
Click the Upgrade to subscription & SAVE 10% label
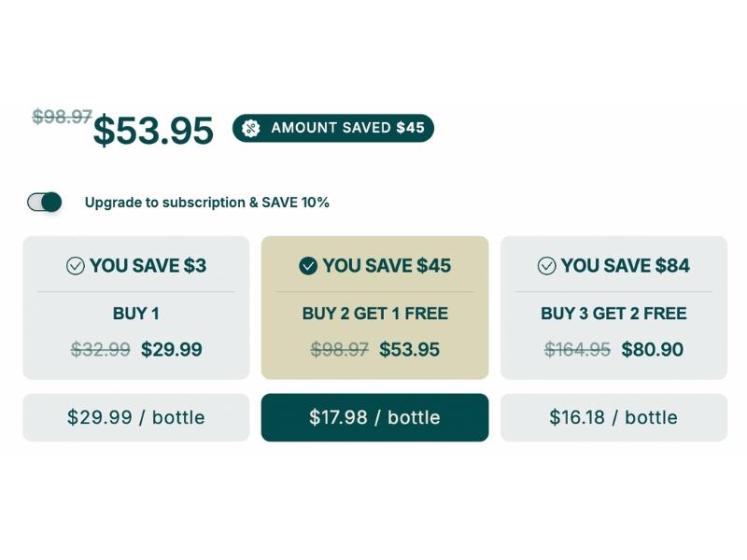[x=207, y=203]
